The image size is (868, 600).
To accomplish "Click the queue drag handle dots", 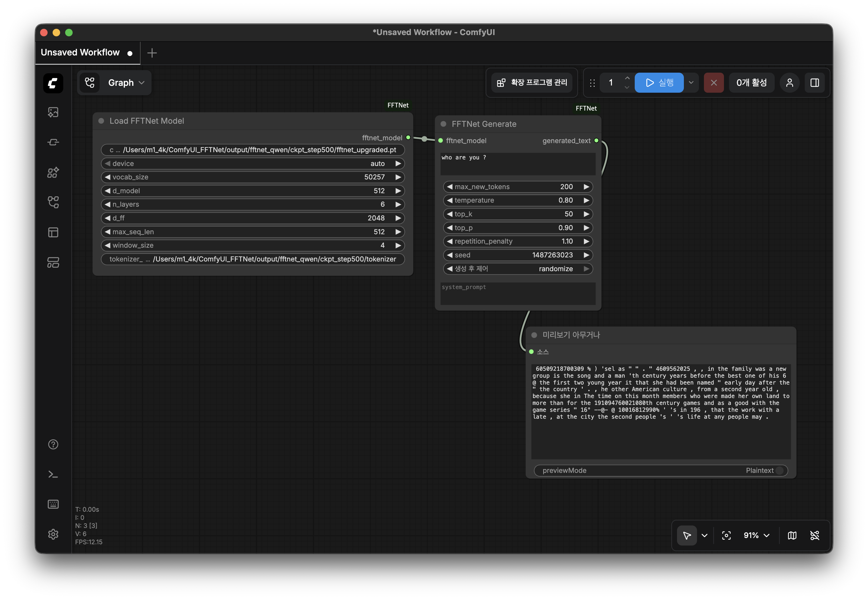I will pos(592,83).
